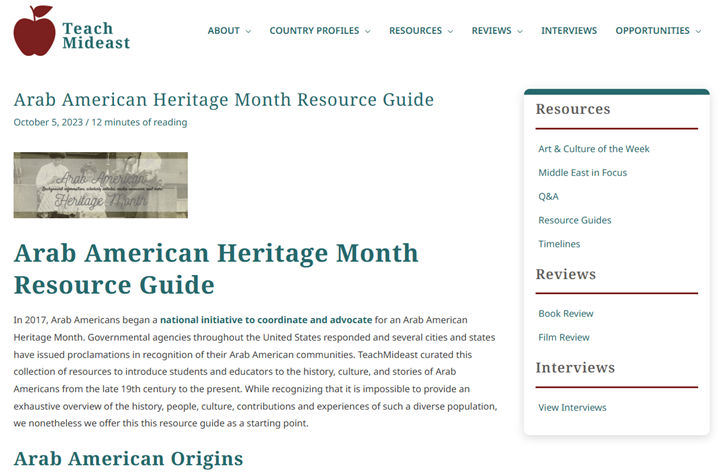Screen dimensions: 720x472
Task: Open the Q&A sidebar link
Action: [548, 197]
